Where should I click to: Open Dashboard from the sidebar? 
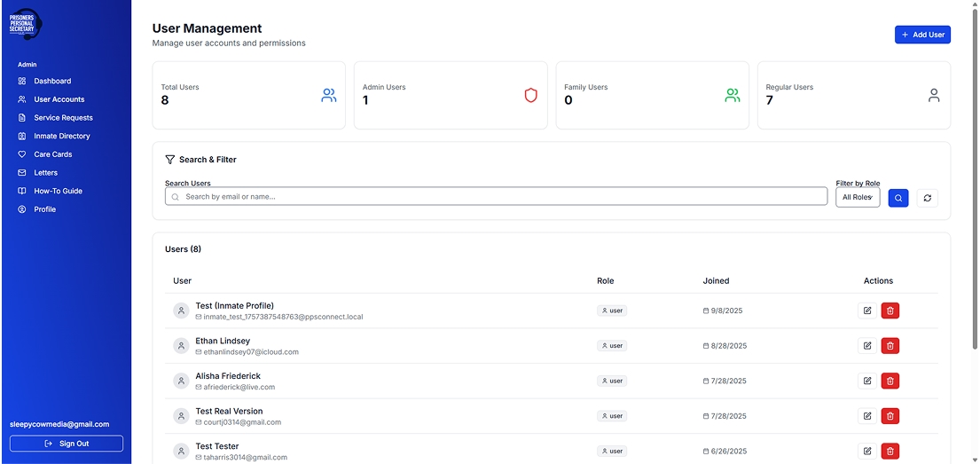pyautogui.click(x=51, y=81)
